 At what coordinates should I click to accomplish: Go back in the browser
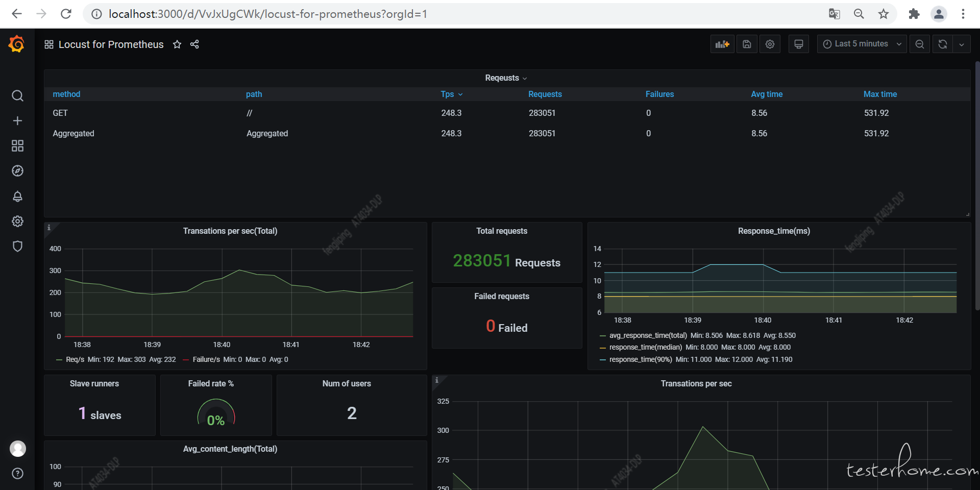point(17,14)
